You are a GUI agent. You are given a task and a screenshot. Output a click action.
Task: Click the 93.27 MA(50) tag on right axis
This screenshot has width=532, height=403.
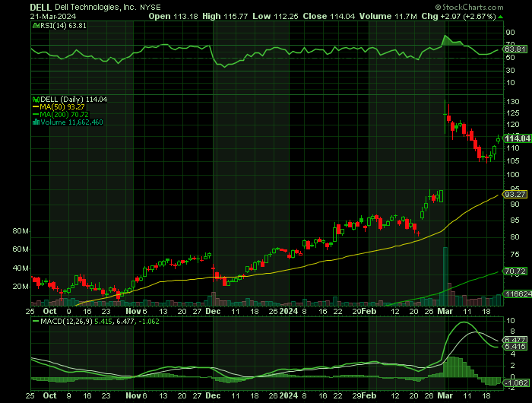[515, 195]
